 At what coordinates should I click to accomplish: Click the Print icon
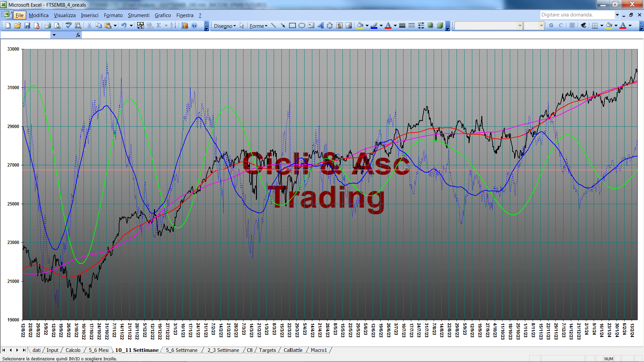pyautogui.click(x=48, y=25)
